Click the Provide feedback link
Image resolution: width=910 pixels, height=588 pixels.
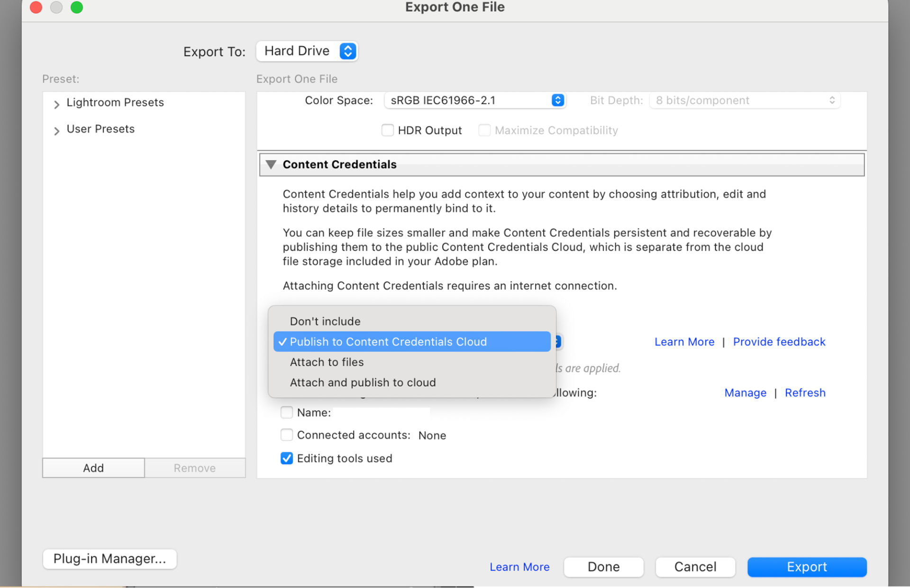[779, 342]
